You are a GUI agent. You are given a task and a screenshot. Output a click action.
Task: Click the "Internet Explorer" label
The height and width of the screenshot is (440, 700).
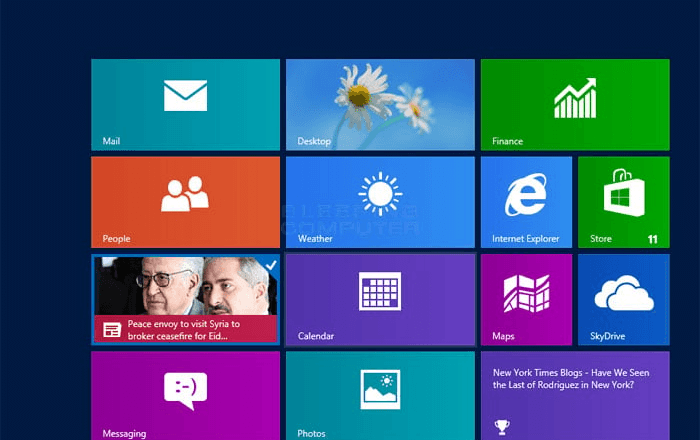[525, 239]
